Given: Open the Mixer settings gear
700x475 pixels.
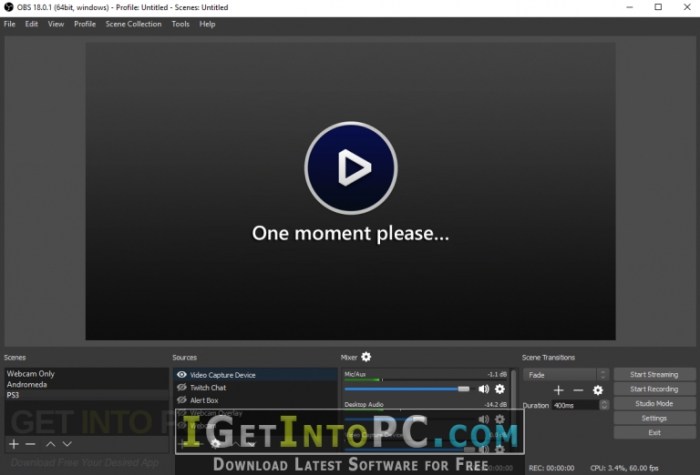Looking at the screenshot, I should [366, 357].
